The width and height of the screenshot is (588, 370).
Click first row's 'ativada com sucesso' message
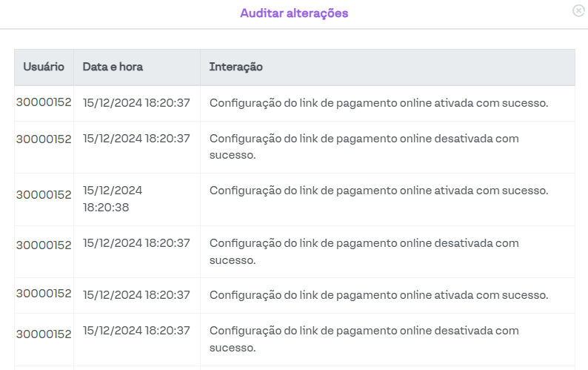point(378,103)
